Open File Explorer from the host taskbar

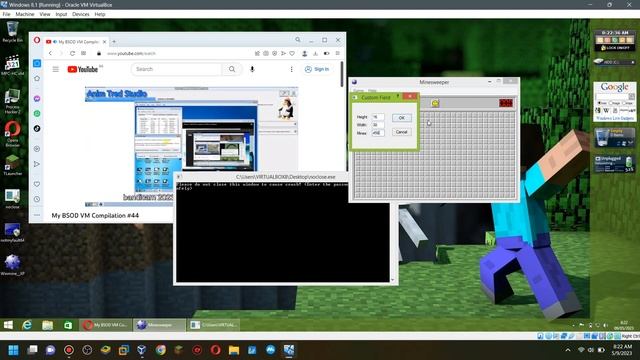234,350
